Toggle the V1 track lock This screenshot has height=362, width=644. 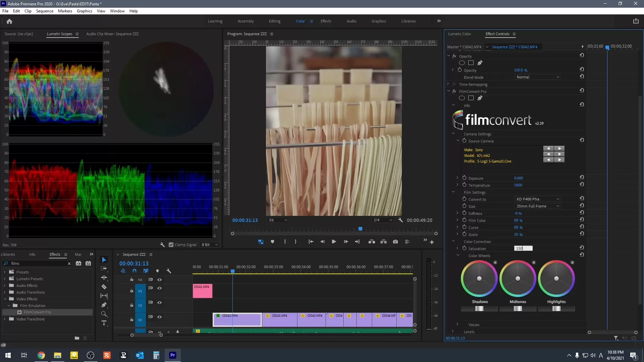point(132,320)
